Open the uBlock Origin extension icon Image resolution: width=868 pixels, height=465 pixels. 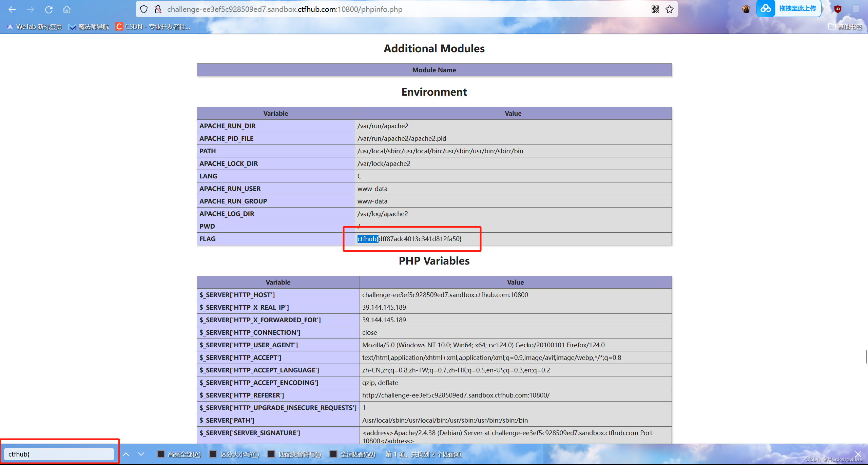(x=837, y=9)
